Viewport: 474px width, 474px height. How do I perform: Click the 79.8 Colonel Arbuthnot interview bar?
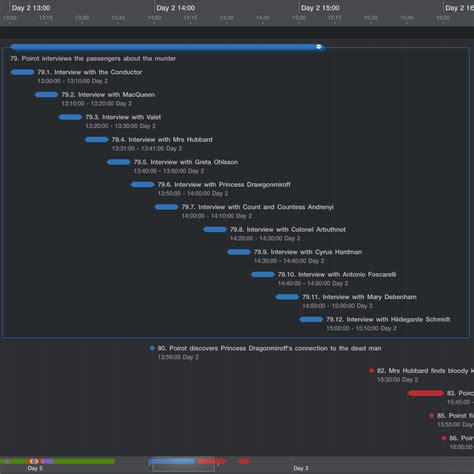(x=215, y=230)
